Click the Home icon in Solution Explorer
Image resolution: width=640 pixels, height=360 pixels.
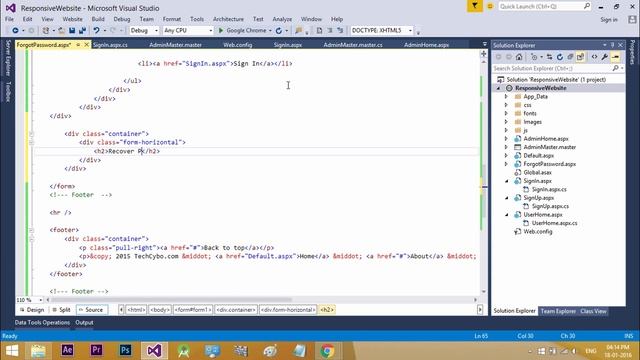point(519,57)
